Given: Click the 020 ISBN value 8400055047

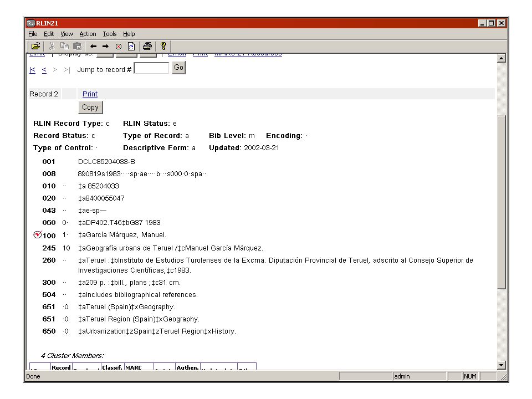Looking at the screenshot, I should click(101, 198).
